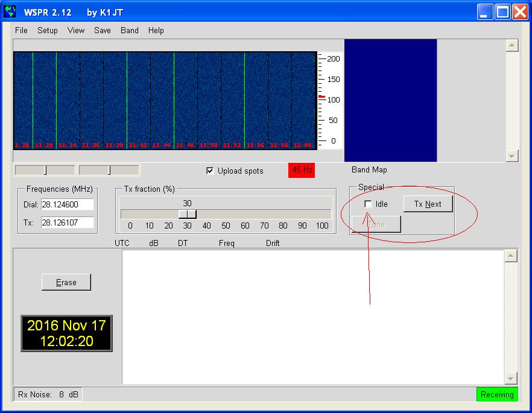
Task: Click the Tx frequency input field
Action: (67, 222)
